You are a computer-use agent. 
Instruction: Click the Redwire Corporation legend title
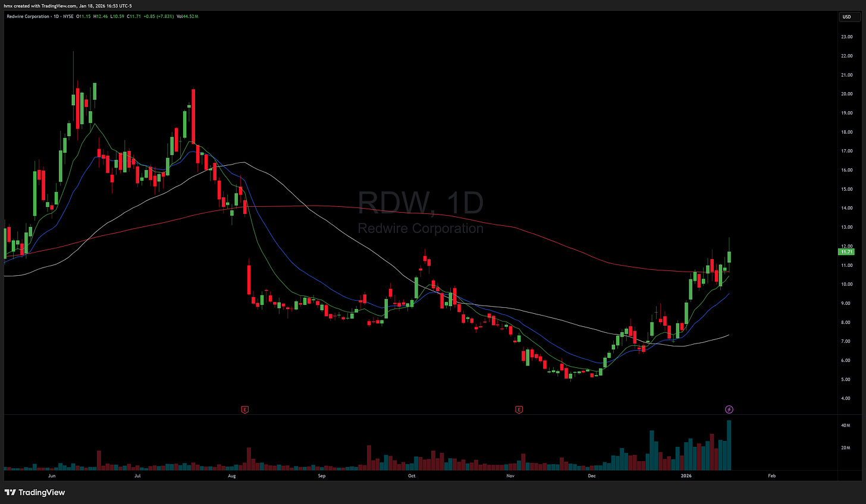click(28, 16)
